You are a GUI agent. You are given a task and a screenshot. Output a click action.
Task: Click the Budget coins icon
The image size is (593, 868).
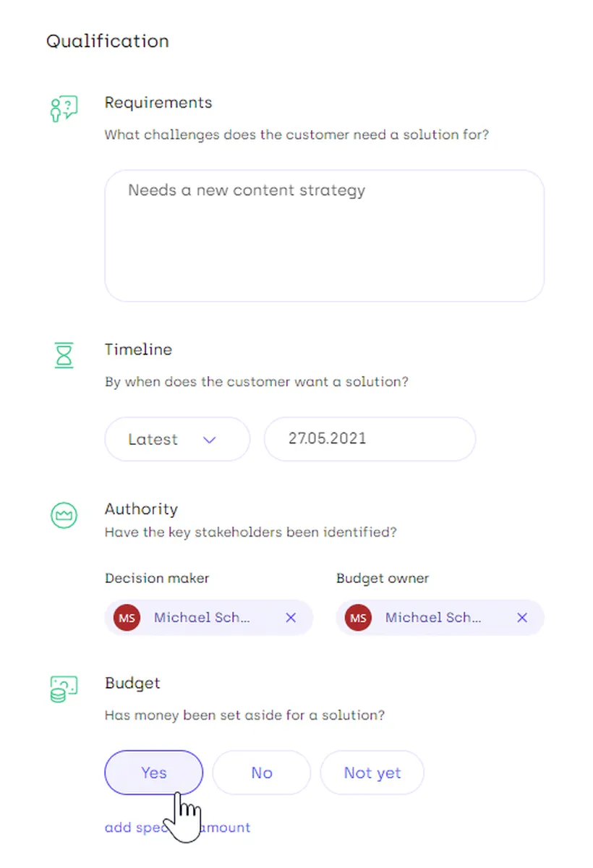(x=64, y=689)
